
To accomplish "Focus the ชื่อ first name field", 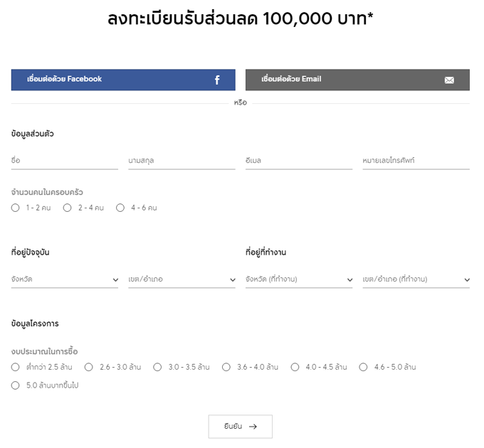I will (x=65, y=161).
